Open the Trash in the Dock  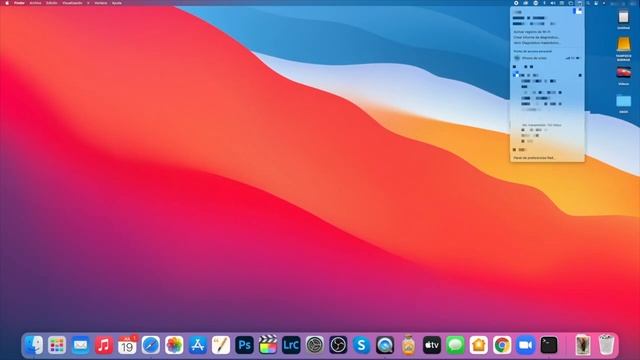tap(606, 345)
